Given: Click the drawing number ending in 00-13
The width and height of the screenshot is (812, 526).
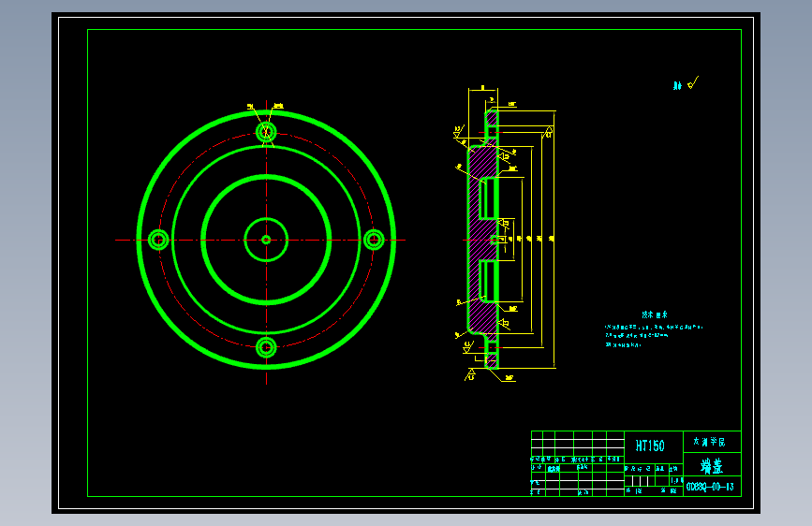Looking at the screenshot, I should point(710,487).
